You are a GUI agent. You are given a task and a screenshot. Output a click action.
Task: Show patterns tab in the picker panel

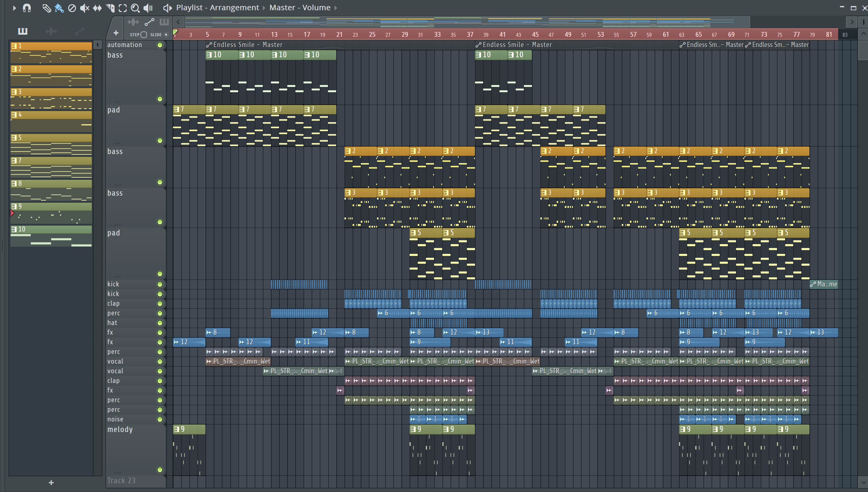click(23, 31)
